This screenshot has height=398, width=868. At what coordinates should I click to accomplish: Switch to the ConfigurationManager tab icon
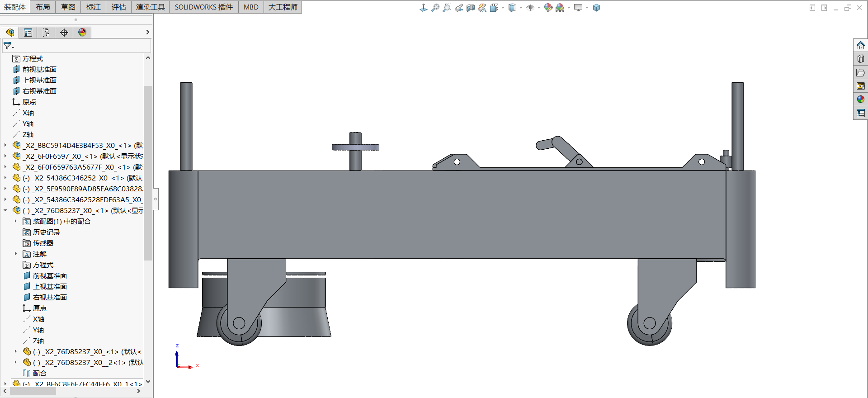click(x=46, y=33)
